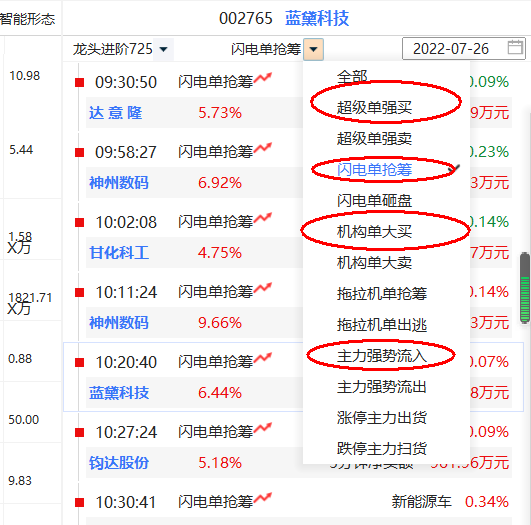Expand the 龙头进阶725 dropdown arrow
Viewport: 531px width, 525px height.
164,49
